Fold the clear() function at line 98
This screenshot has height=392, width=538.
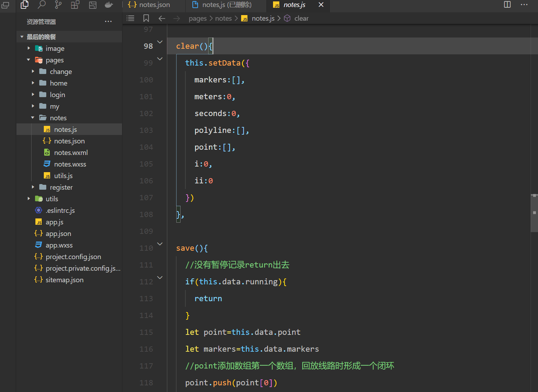coord(160,42)
